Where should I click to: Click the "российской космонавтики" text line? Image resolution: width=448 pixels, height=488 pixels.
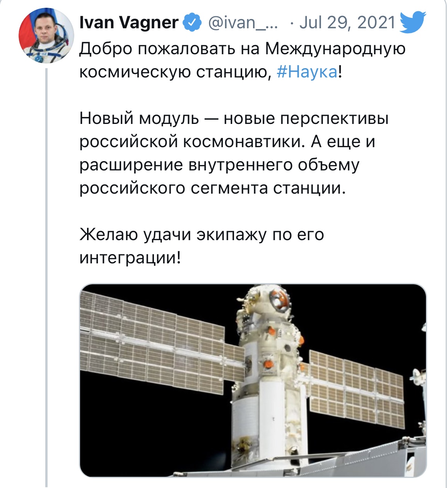click(x=227, y=142)
